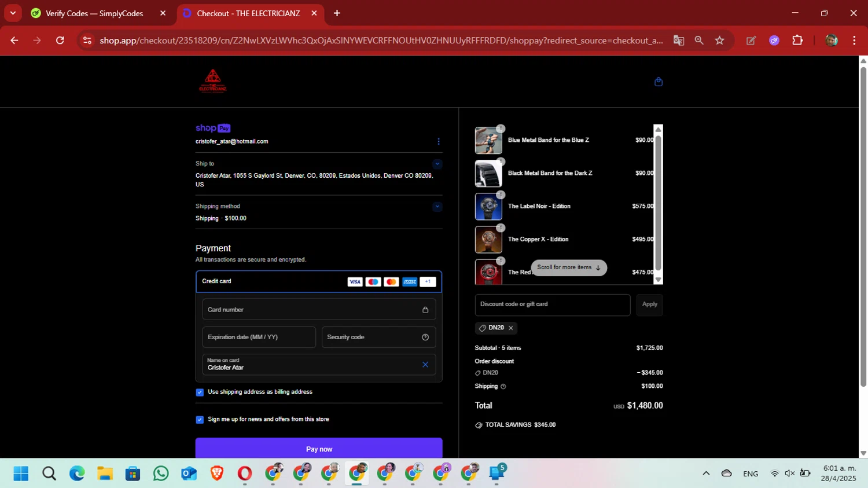This screenshot has height=488, width=868.
Task: Toggle Use shipping address as billing address
Action: click(x=200, y=392)
